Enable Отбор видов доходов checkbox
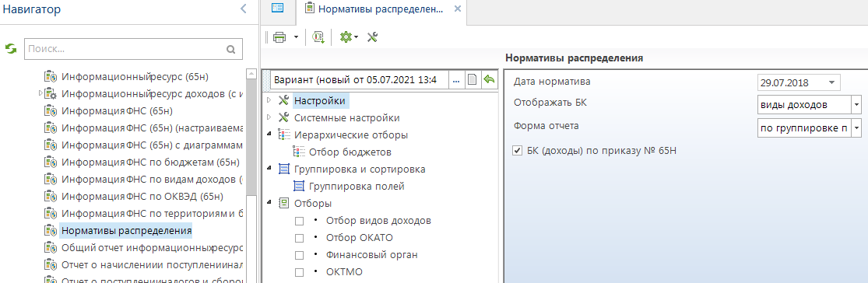The image size is (868, 283). point(300,221)
